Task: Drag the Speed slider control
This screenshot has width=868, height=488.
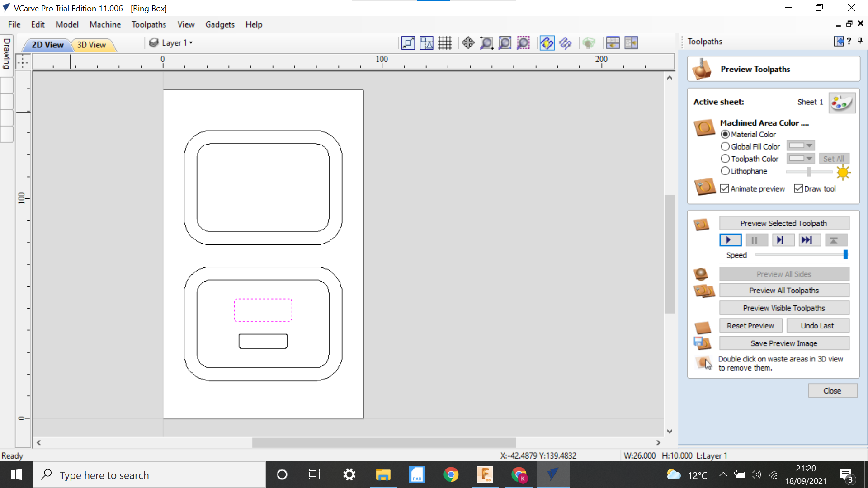Action: click(847, 254)
